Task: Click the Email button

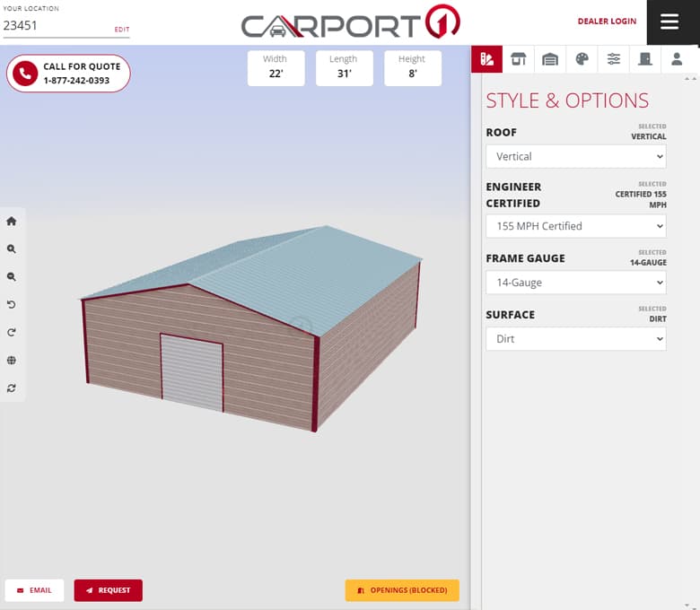Action: point(34,590)
